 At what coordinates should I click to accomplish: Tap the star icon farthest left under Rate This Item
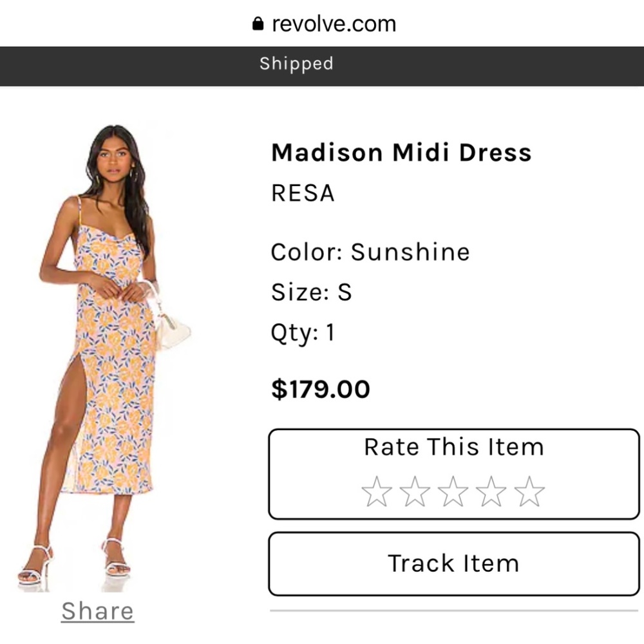[x=377, y=491]
